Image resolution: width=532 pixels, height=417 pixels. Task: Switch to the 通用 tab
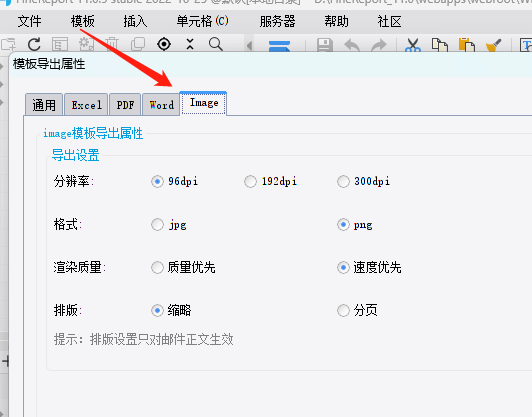[x=44, y=105]
